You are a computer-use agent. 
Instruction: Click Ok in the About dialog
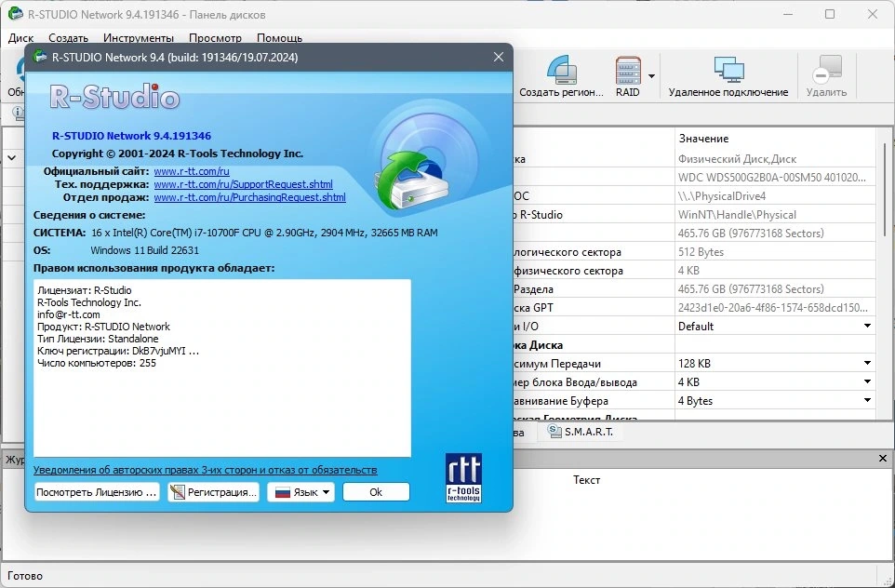tap(376, 492)
